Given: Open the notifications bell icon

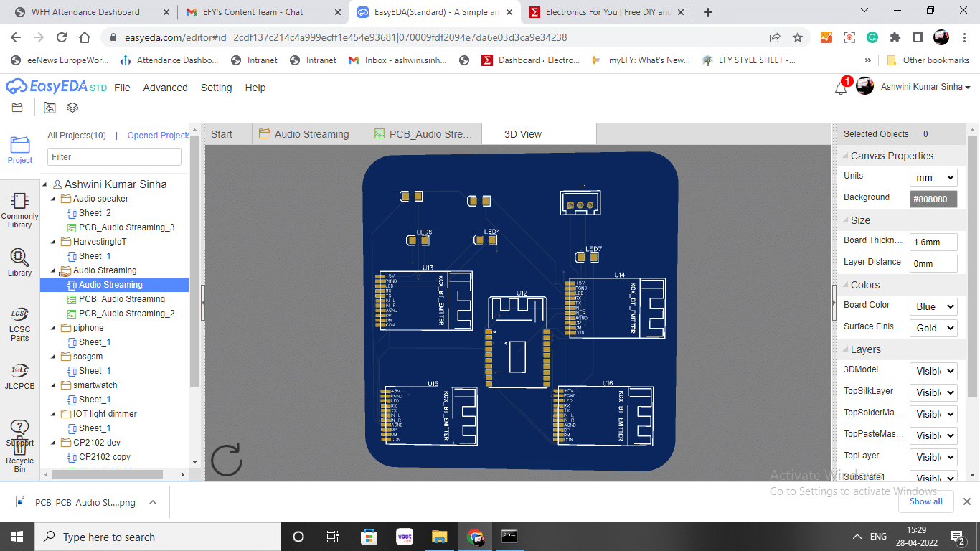Looking at the screenshot, I should [841, 88].
